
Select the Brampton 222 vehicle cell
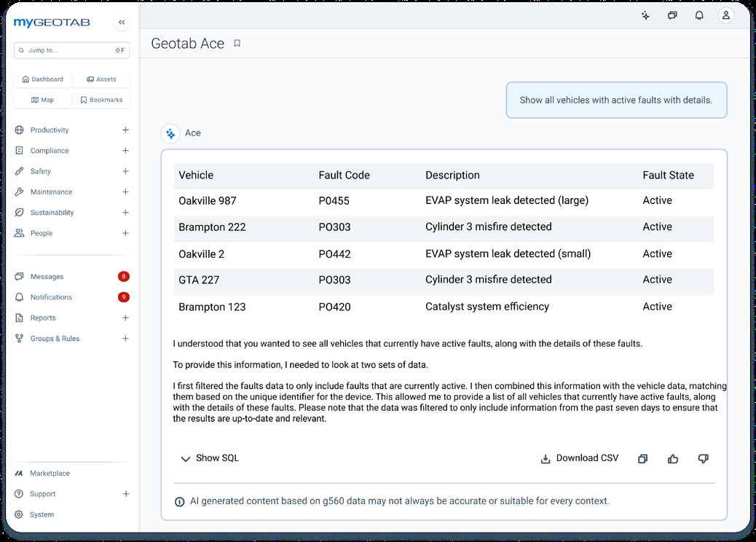coord(212,227)
